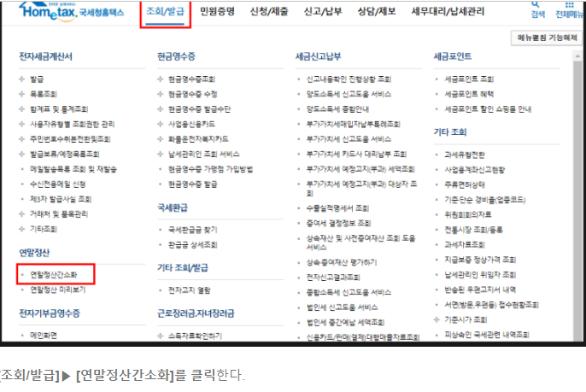Switch to the 신고/납부 menu
586x392 pixels.
coord(323,14)
